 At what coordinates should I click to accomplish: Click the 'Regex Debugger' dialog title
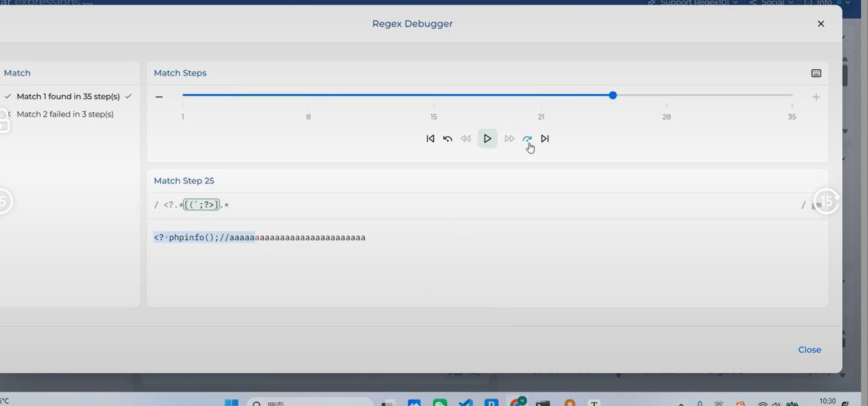point(413,24)
